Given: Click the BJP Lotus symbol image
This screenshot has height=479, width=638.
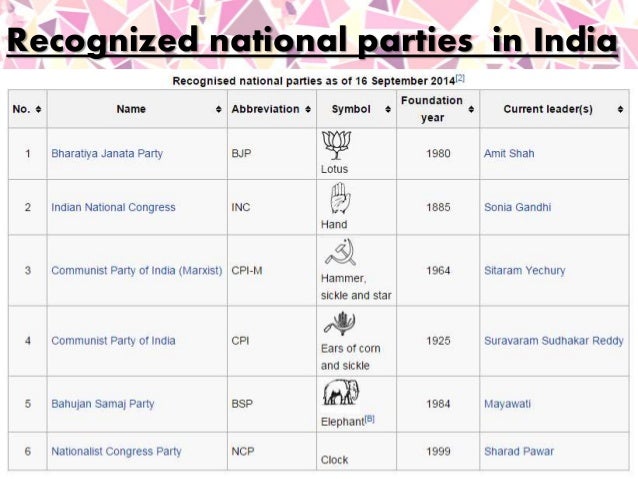Looking at the screenshot, I should [336, 145].
